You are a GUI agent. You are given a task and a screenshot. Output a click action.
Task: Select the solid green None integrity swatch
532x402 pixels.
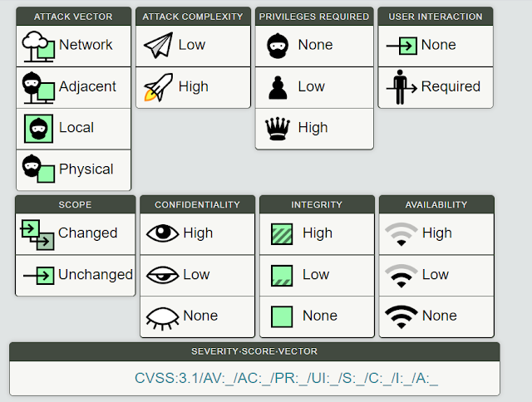click(282, 316)
